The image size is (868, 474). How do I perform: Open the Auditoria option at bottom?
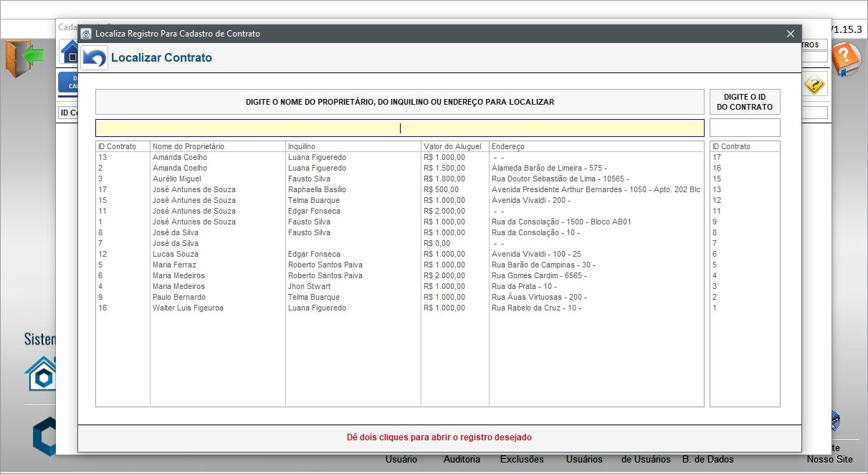click(x=462, y=459)
